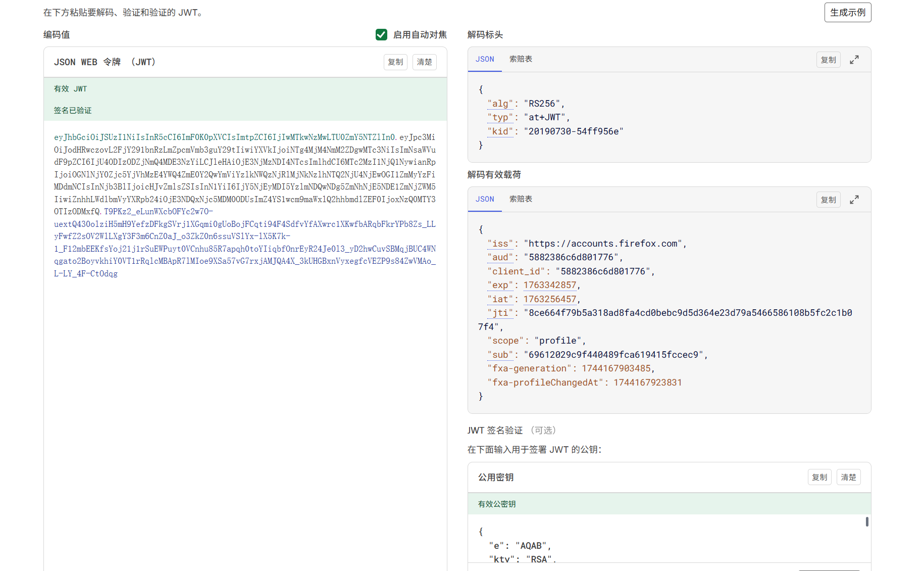Copy the decoded payload JSON
This screenshot has width=924, height=571.
[x=828, y=200]
